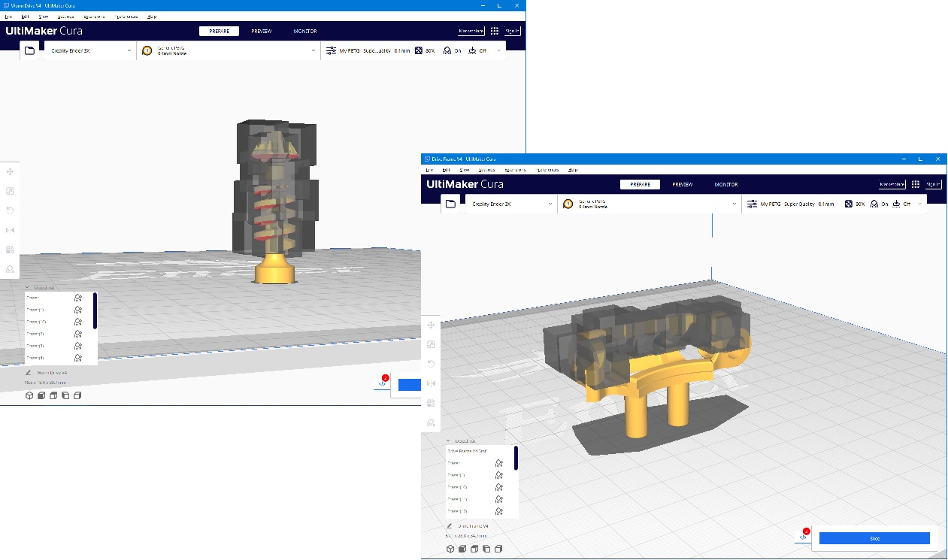The image size is (948, 560).
Task: Select Support Blocker tool in Drive Frame window
Action: pos(431,422)
